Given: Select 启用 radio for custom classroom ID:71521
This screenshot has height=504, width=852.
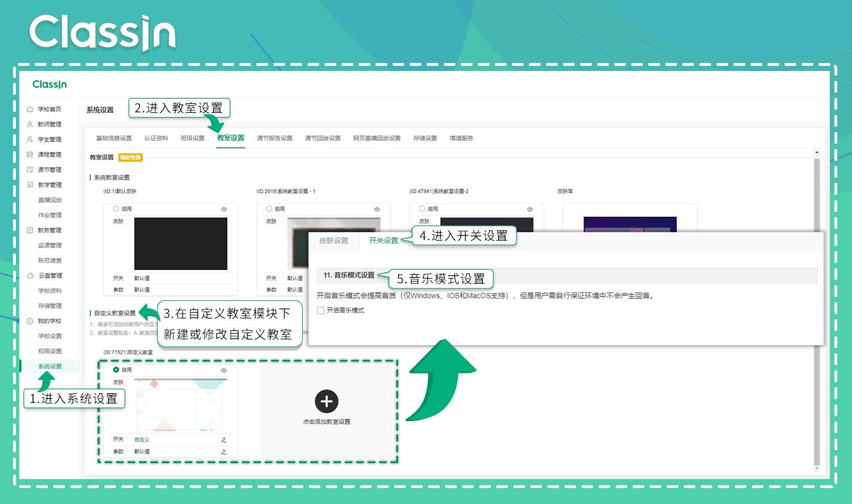Looking at the screenshot, I should pos(116,369).
